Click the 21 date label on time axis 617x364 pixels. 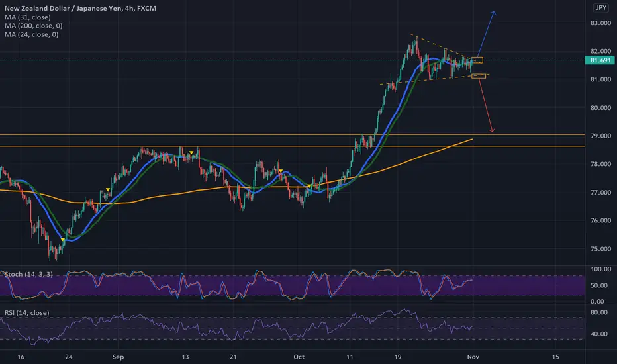(233, 357)
